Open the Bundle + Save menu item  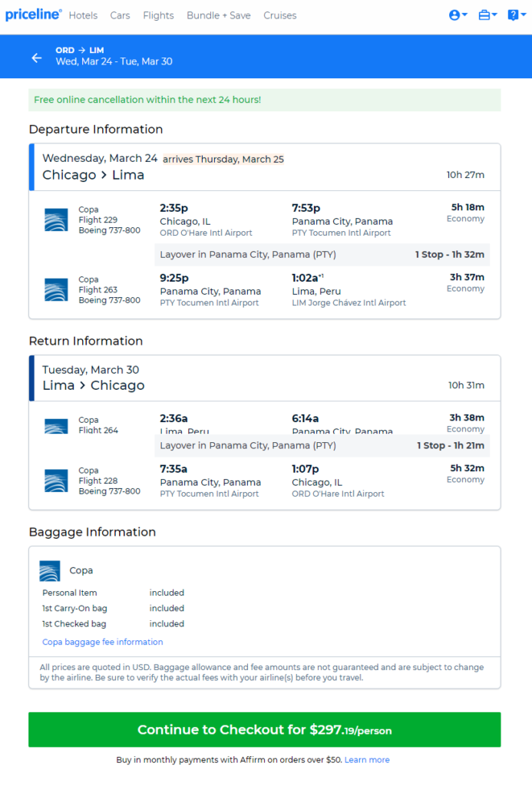pos(219,15)
